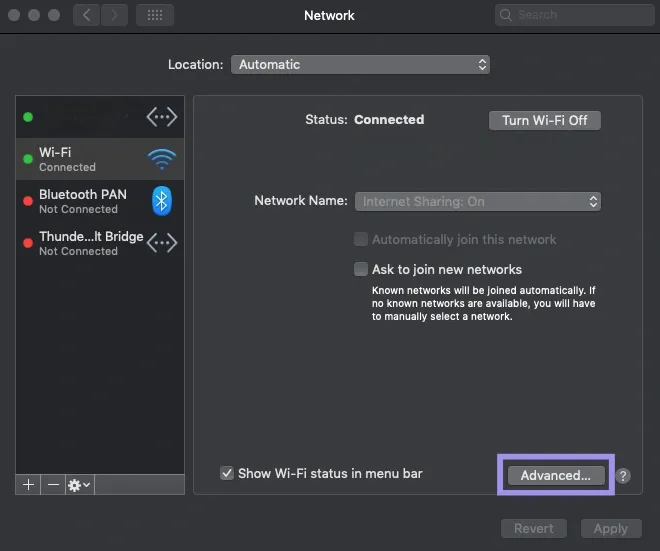The height and width of the screenshot is (551, 660).
Task: Click the blue Wi-Fi signal icon
Action: (162, 159)
